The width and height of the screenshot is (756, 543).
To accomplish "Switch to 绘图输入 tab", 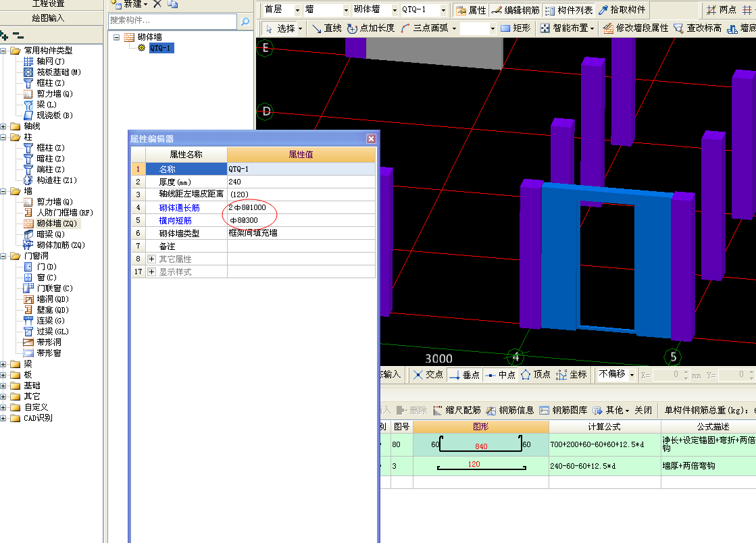I will point(48,18).
